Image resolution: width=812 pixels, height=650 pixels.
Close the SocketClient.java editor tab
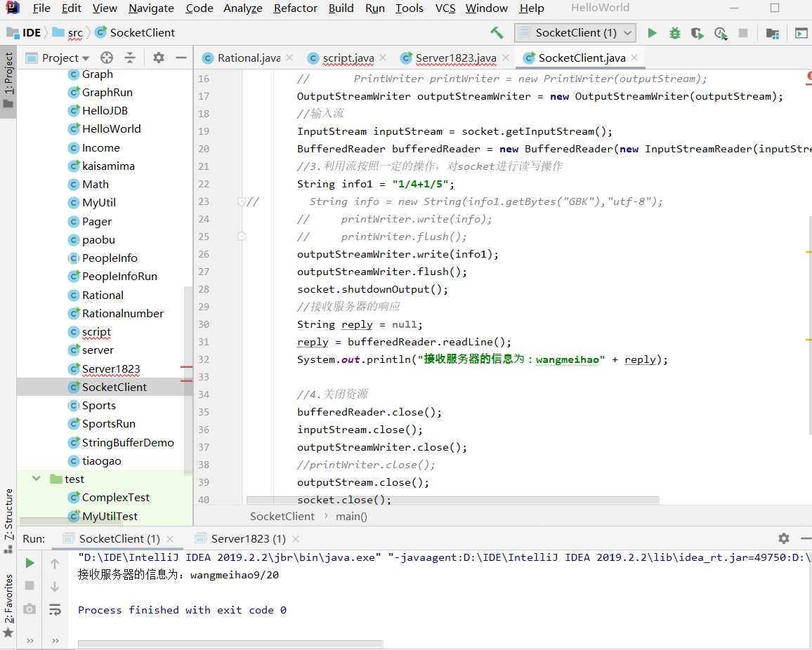[x=634, y=58]
